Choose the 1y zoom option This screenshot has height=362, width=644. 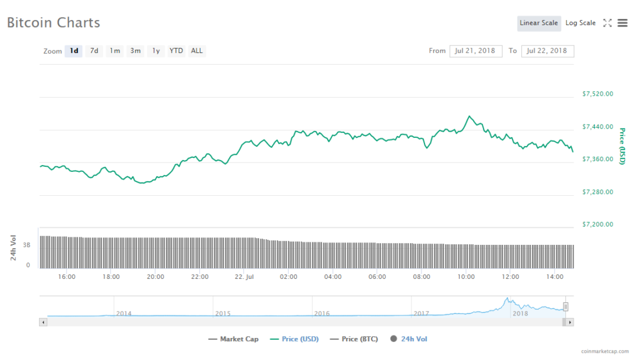[156, 51]
